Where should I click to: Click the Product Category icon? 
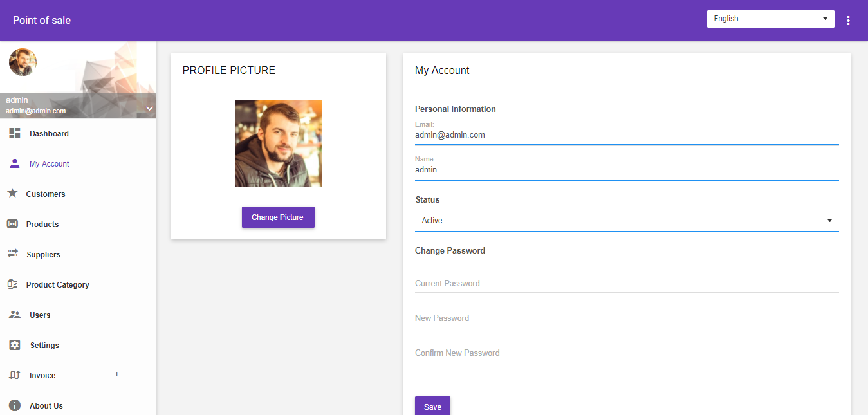12,284
